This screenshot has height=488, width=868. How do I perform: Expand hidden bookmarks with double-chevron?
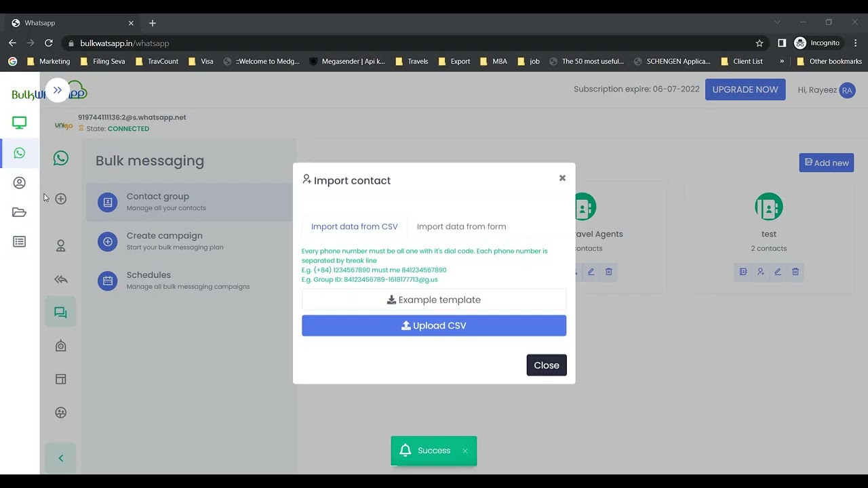pyautogui.click(x=782, y=61)
